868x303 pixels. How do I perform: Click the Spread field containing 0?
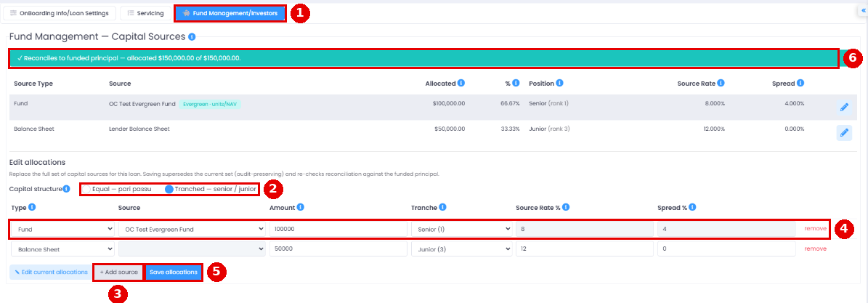click(726, 249)
